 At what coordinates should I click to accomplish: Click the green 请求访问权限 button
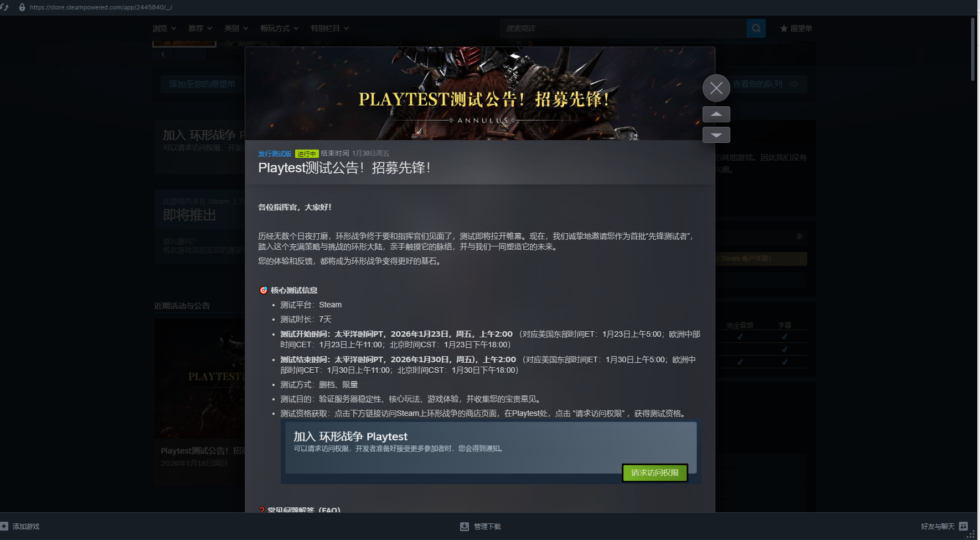655,473
